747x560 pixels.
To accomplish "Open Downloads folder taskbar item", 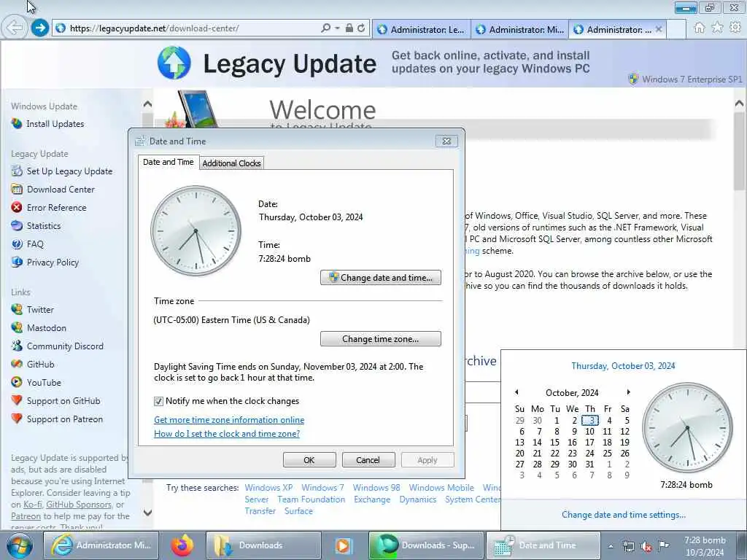I will tap(263, 545).
